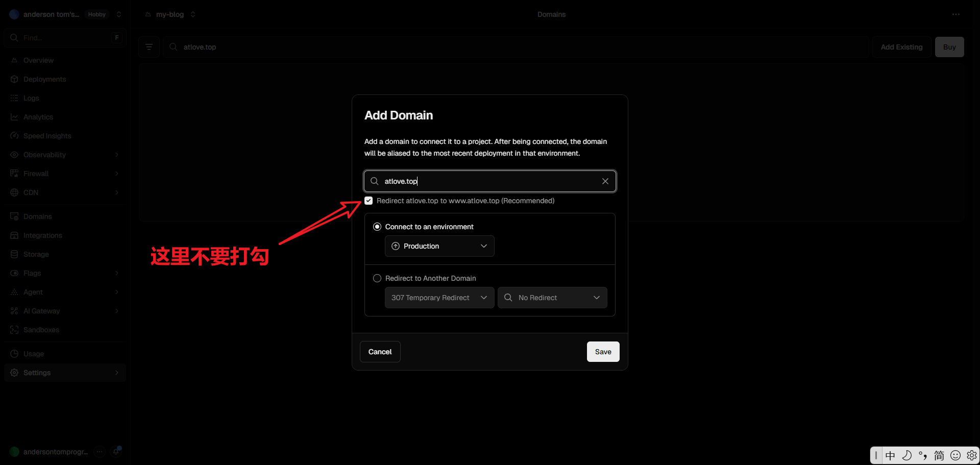Save the new domain
Screen dimensions: 980x465
(x=603, y=352)
